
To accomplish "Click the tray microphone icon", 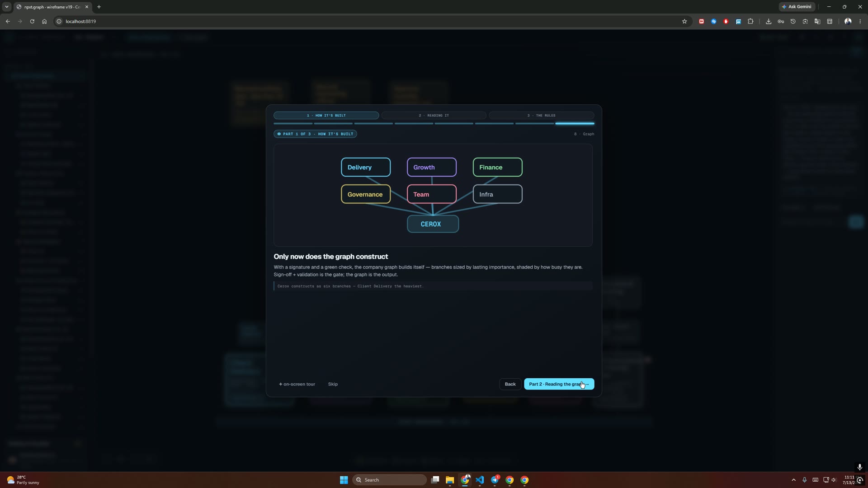I will (x=804, y=480).
